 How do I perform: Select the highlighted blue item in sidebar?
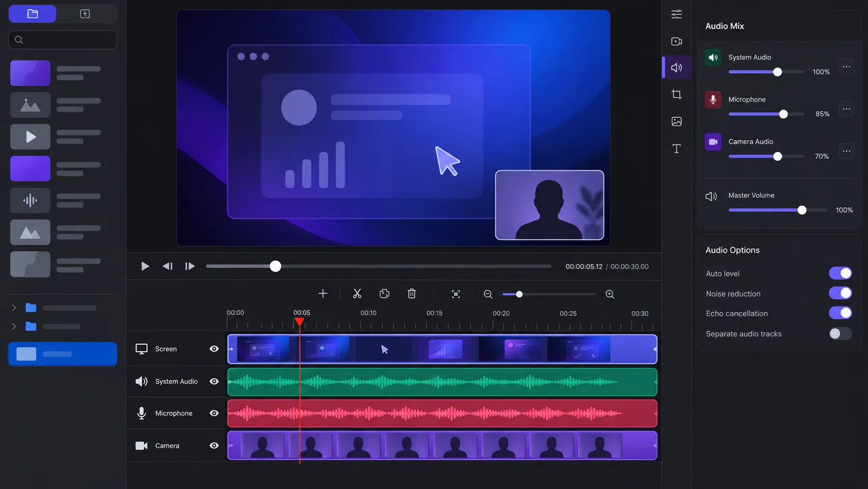pos(63,354)
